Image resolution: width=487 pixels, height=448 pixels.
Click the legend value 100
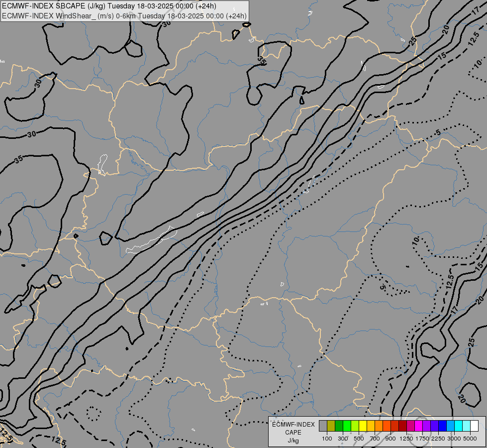[x=327, y=439]
